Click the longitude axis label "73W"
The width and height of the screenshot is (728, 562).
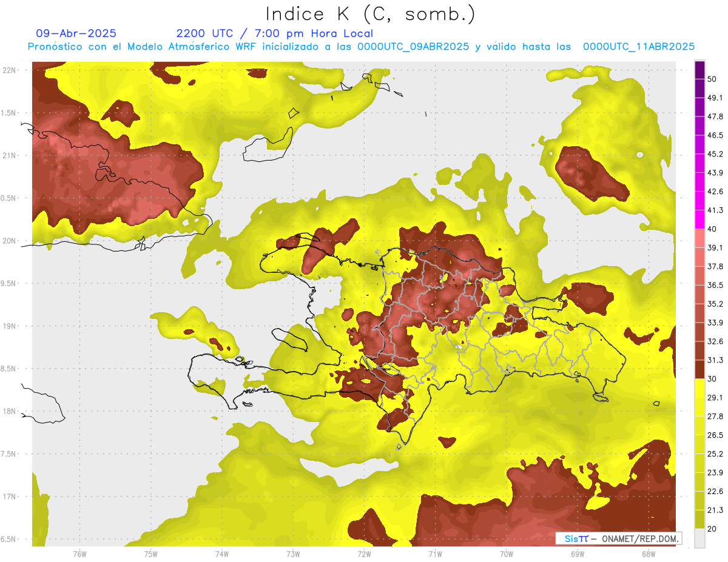pos(293,554)
